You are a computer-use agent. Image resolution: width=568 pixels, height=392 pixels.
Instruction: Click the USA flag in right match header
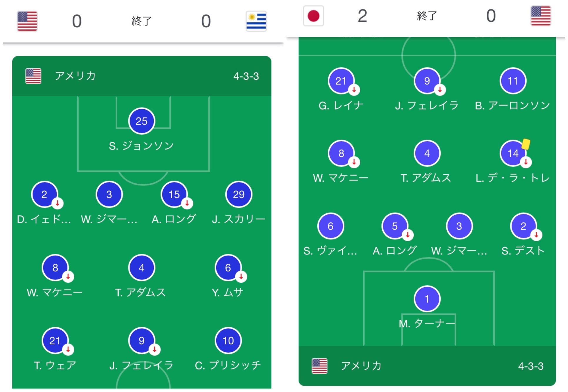[x=541, y=16]
